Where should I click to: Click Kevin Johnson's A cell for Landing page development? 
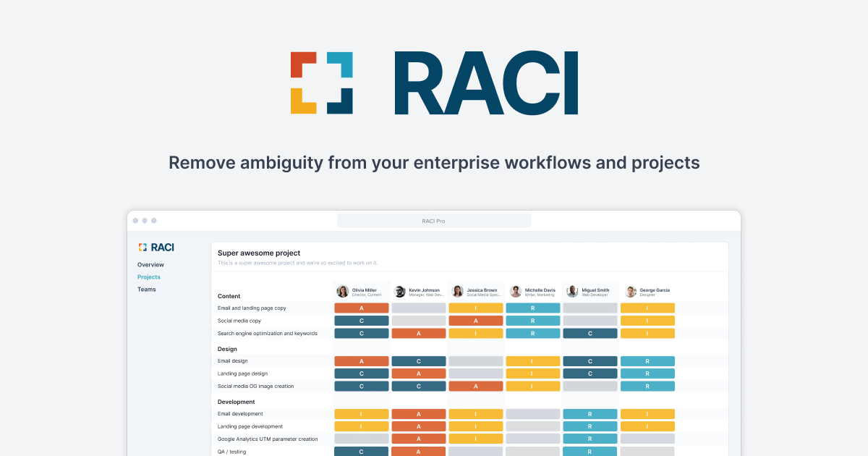(419, 426)
